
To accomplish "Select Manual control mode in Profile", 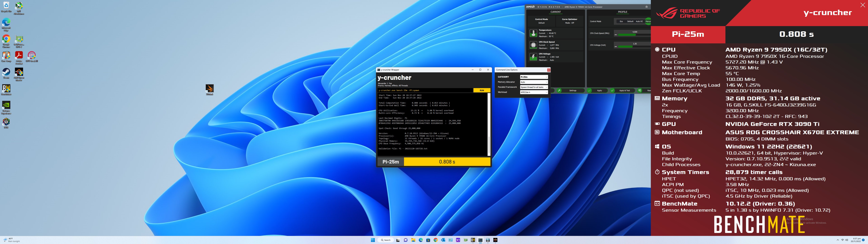I will pyautogui.click(x=648, y=22).
